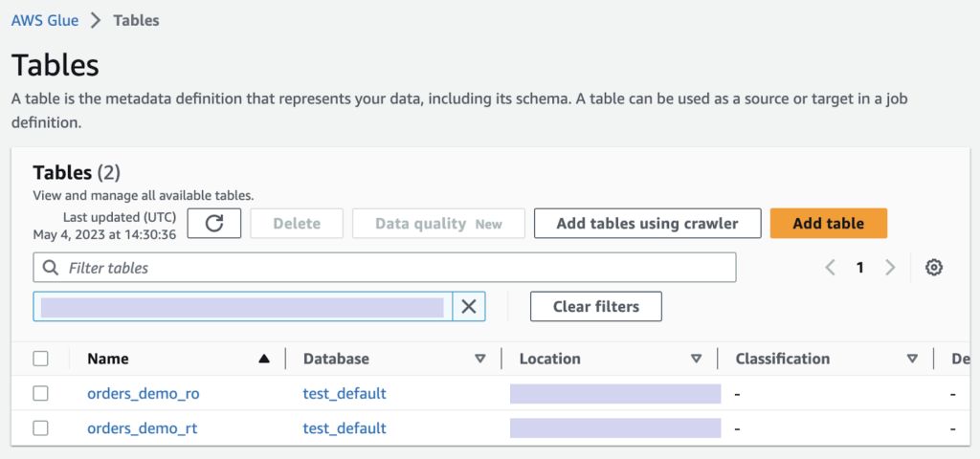
Task: Click the Tables breadcrumb item
Action: click(136, 21)
